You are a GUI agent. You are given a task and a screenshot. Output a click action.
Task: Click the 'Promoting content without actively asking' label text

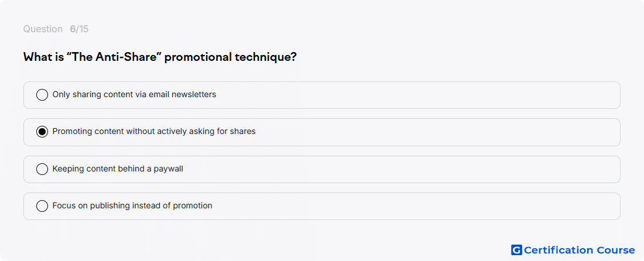(154, 131)
